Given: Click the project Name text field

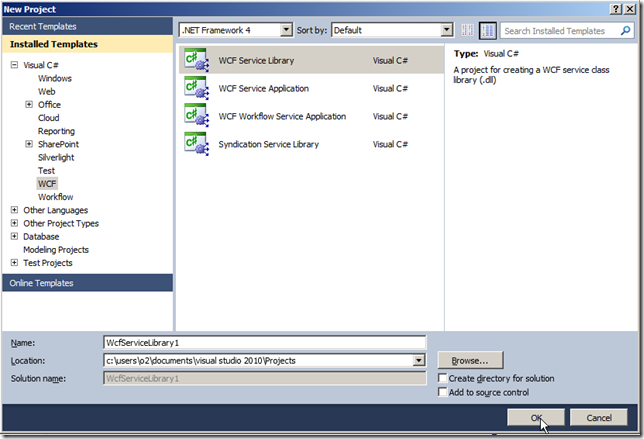Looking at the screenshot, I should coord(265,342).
